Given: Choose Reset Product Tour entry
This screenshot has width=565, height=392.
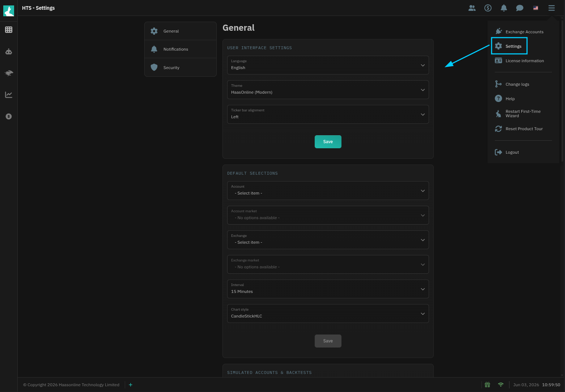Looking at the screenshot, I should click(x=523, y=129).
